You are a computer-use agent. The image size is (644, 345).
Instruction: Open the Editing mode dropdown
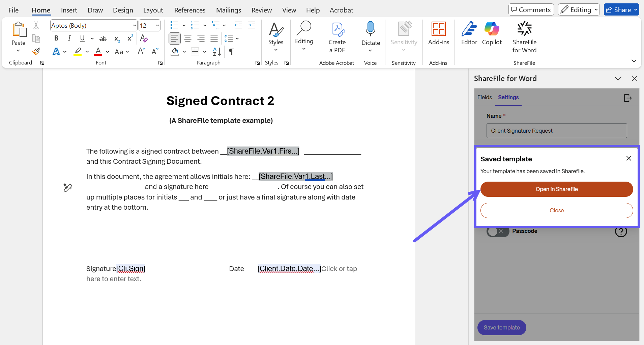pos(579,10)
